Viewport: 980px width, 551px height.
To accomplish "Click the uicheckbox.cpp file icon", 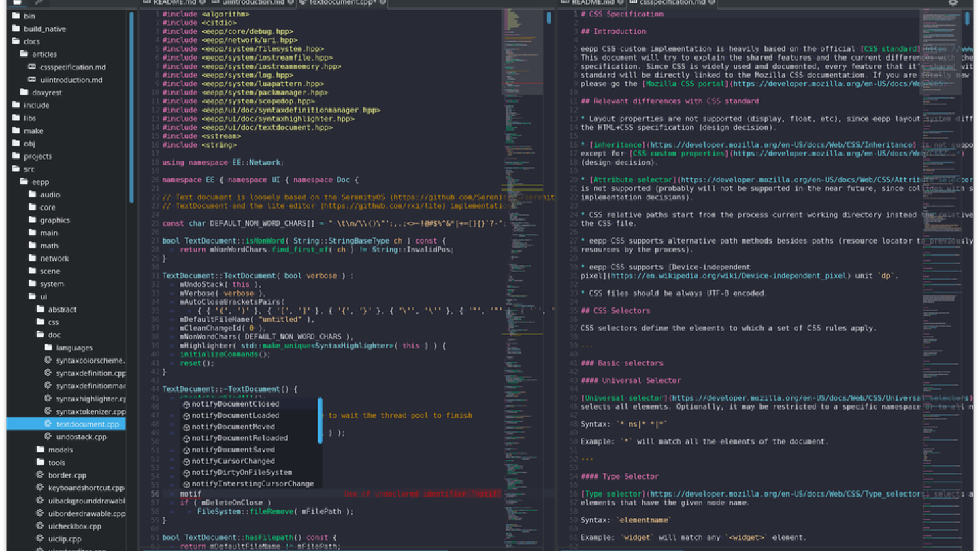I will pos(40,526).
